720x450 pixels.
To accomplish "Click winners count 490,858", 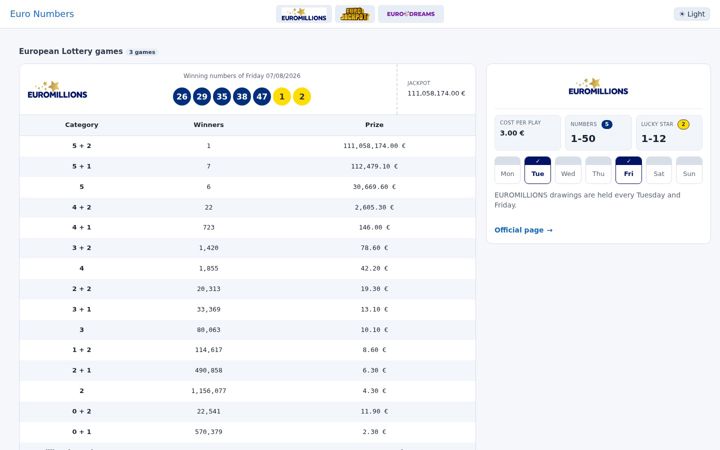I will (x=208, y=370).
